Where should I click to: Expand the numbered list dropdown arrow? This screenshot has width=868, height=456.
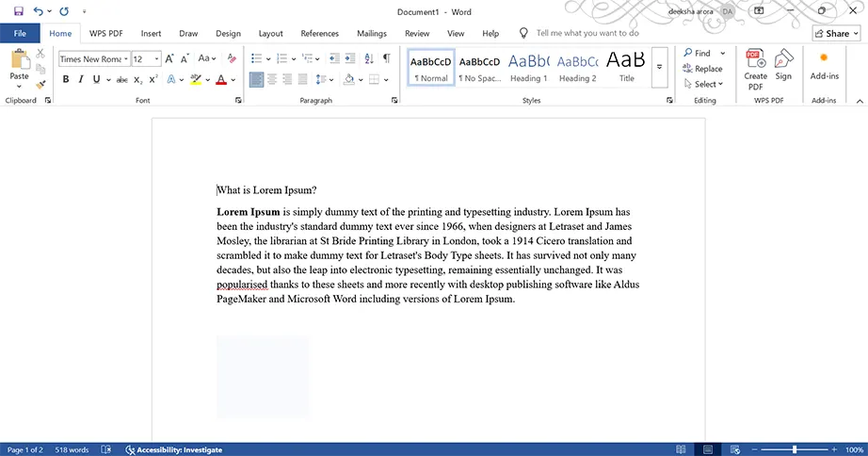(294, 59)
